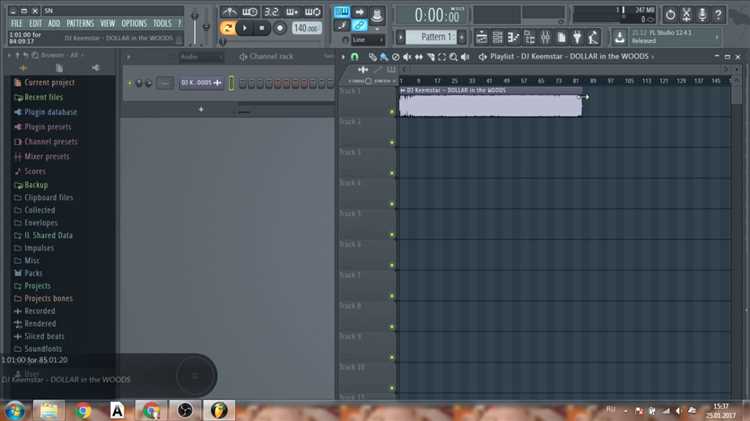Pick the Zoom magnifier tool in Playlist
This screenshot has height=421, width=750.
(x=453, y=57)
